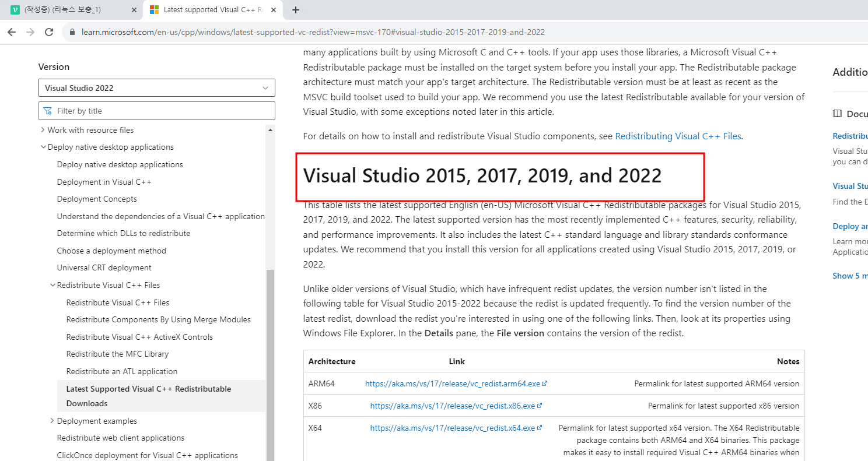
Task: Open Universal CRT deployment
Action: [104, 268]
